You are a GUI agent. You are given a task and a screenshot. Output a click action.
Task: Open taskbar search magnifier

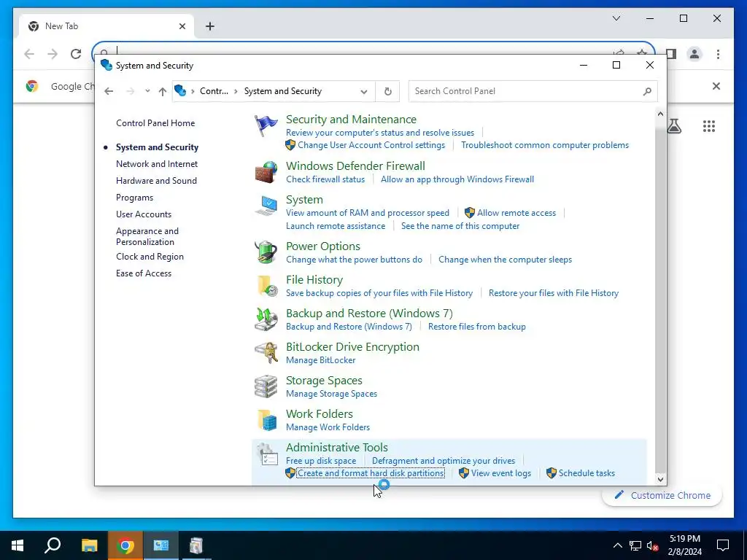coord(53,545)
